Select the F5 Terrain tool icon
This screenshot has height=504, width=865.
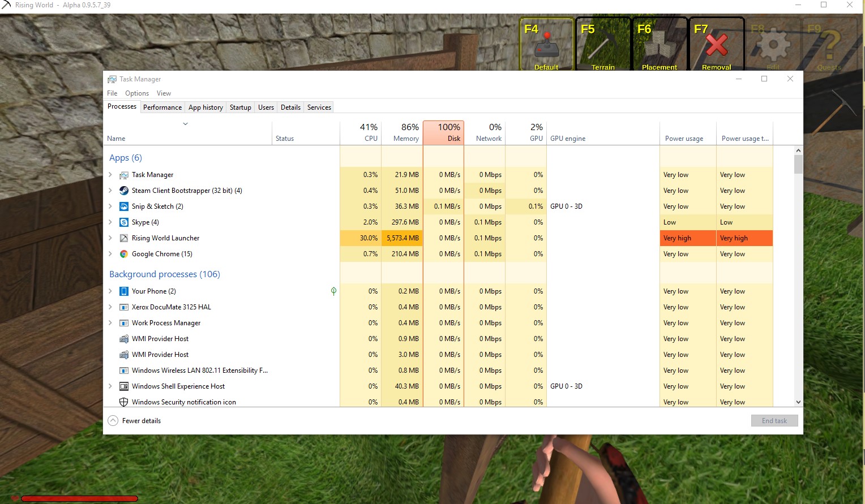(x=603, y=45)
